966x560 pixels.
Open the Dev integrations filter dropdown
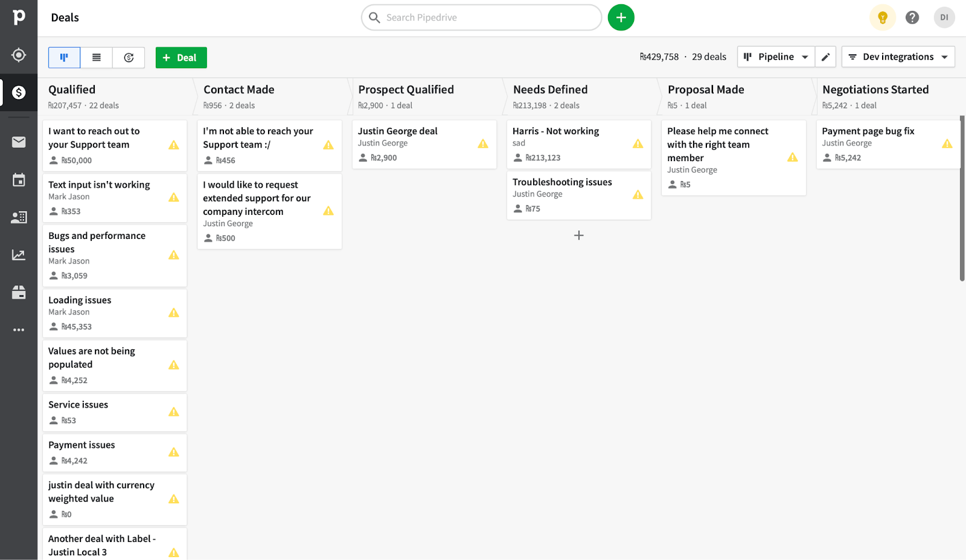coord(898,57)
